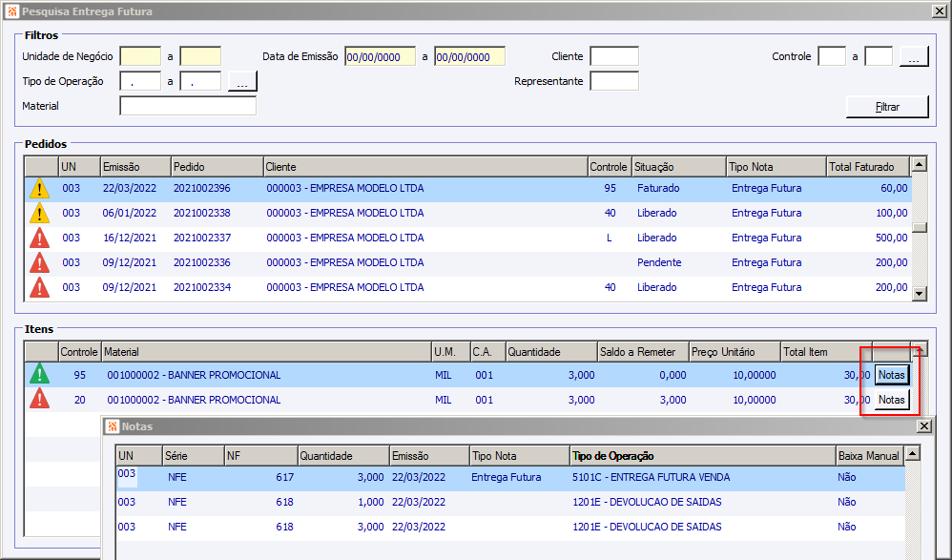The image size is (952, 560).
Task: Click red alert icon for pedido 2021002337
Action: pos(40,239)
